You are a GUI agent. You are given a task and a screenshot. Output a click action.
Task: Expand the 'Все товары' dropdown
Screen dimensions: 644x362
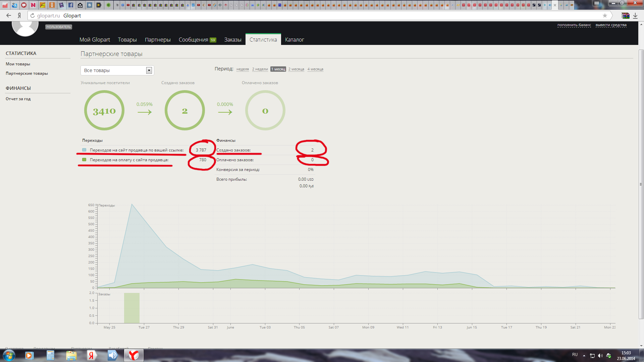click(149, 70)
